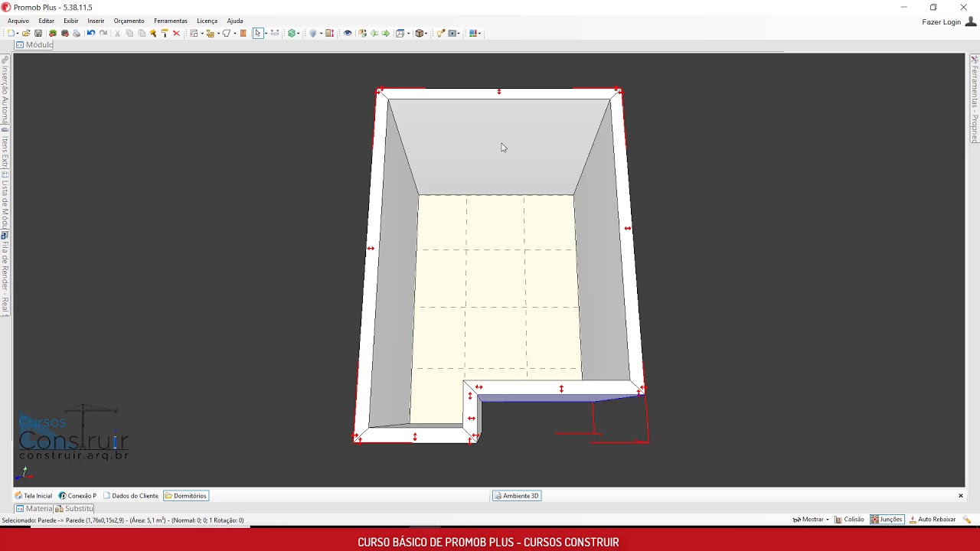Screen dimensions: 980x551
Task: Open a project using the folder icon
Action: pyautogui.click(x=26, y=33)
